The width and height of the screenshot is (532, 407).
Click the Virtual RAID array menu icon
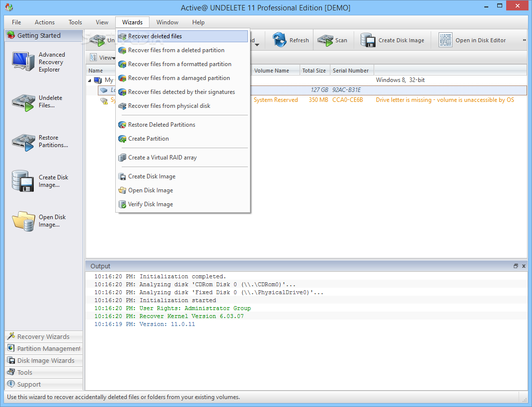pos(122,158)
